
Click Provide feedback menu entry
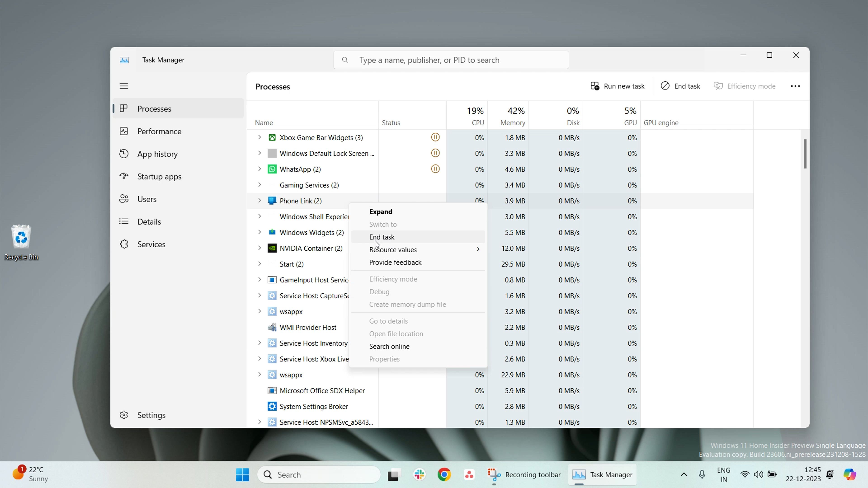395,262
